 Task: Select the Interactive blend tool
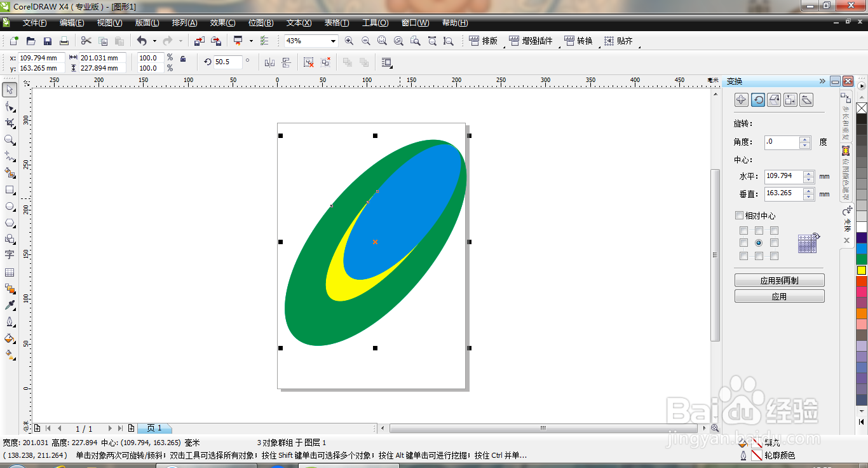tap(10, 289)
